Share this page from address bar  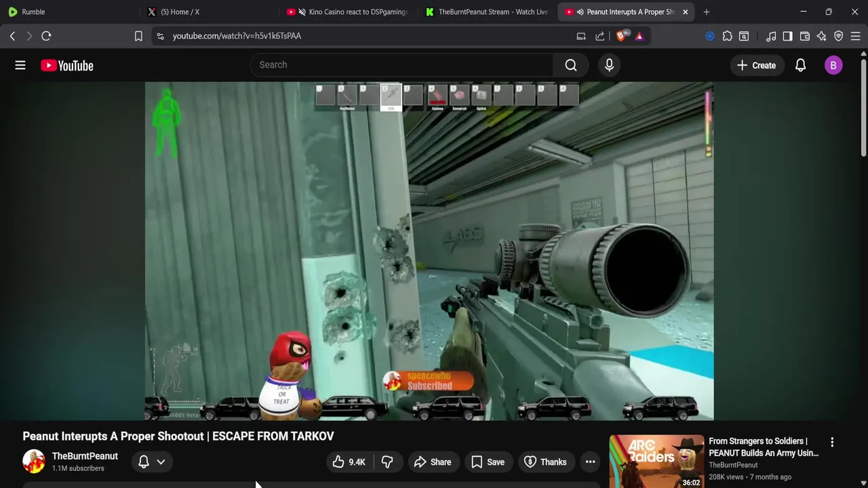click(x=600, y=36)
